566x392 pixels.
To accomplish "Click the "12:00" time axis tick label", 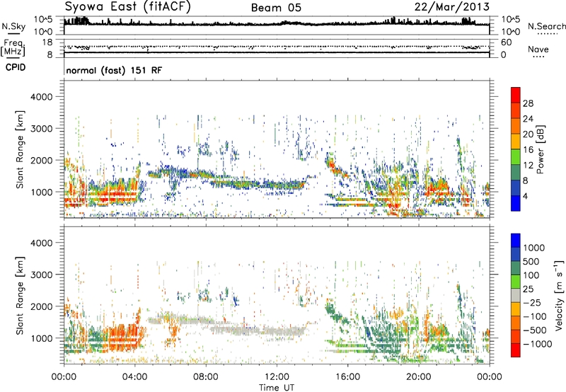I will pos(277,377).
